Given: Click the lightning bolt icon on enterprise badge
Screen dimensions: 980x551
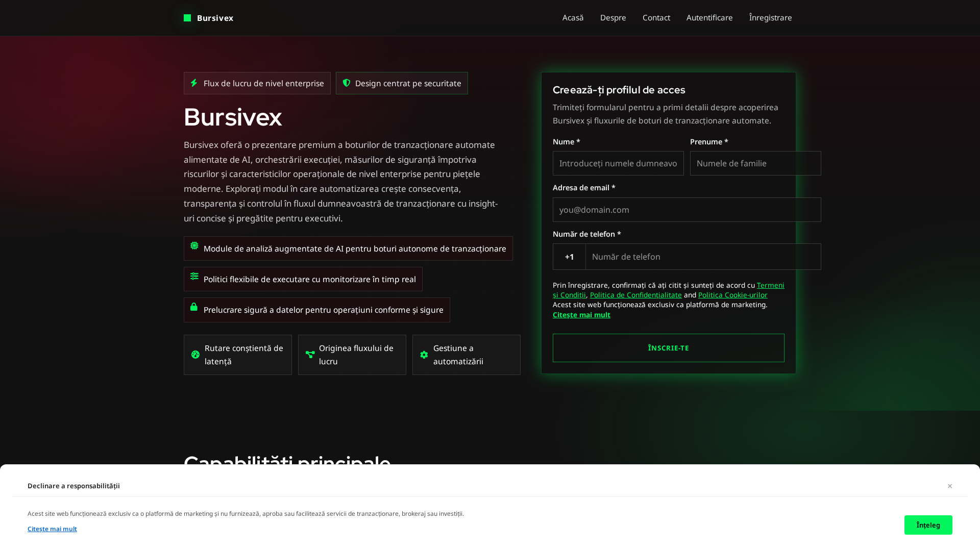Looking at the screenshot, I should click(x=194, y=83).
